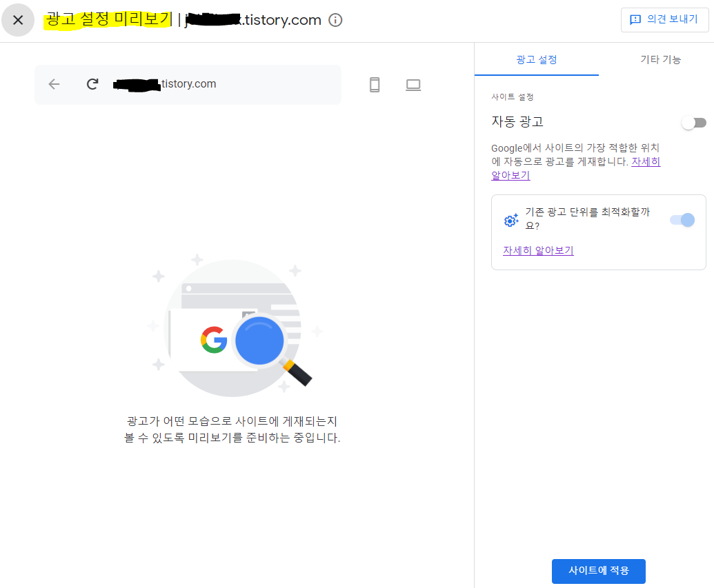Image resolution: width=714 pixels, height=588 pixels.
Task: Close the ad settings preview
Action: [18, 20]
